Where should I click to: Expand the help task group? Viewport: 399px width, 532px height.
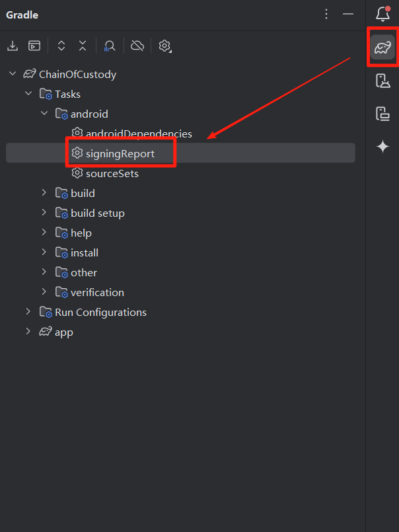tap(44, 233)
